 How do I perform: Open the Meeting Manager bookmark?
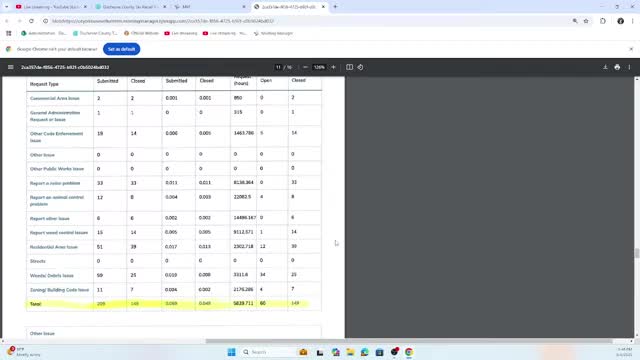pyautogui.click(x=273, y=33)
